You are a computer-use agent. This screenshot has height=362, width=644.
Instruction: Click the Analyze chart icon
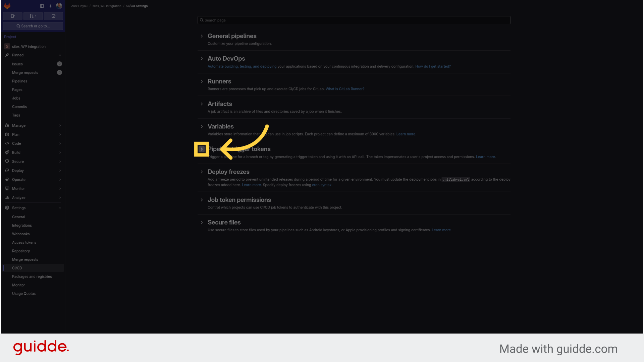[x=7, y=198]
